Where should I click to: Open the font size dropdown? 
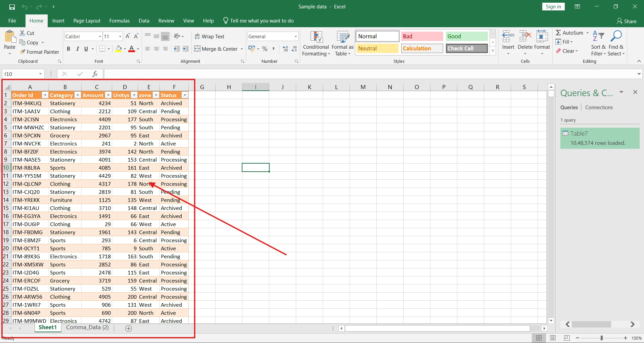(120, 36)
